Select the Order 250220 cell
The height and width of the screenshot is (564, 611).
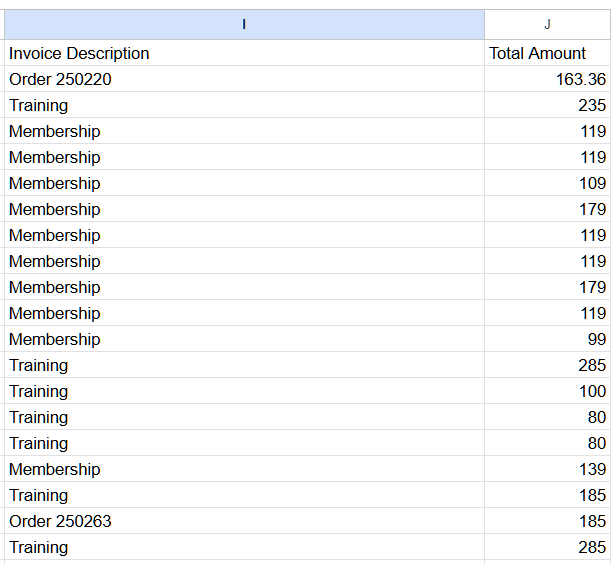244,79
